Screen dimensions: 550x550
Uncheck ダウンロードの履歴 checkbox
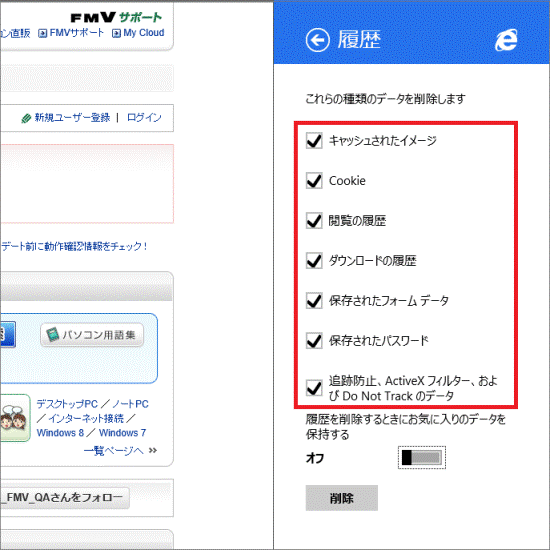(x=314, y=261)
